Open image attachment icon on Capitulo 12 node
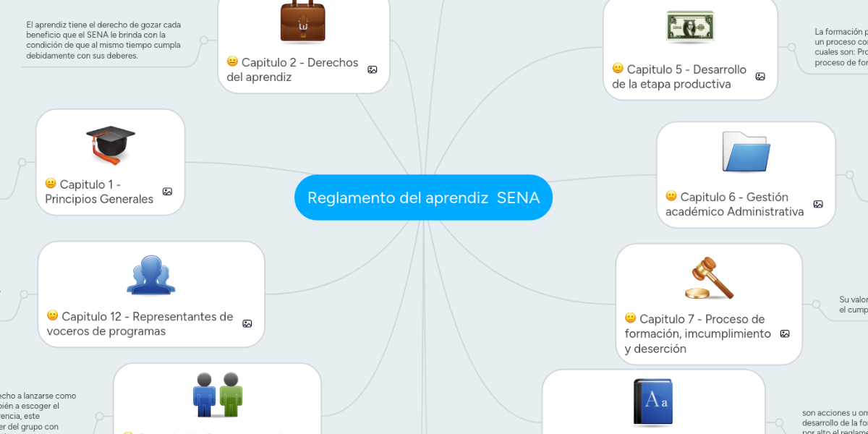 (x=247, y=324)
